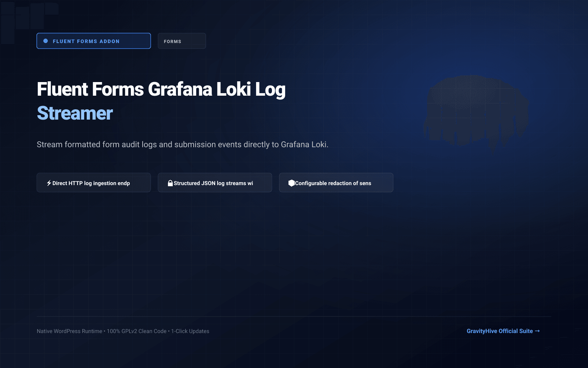Click the faded cloud illustration at right
588x368 pixels.
click(477, 112)
